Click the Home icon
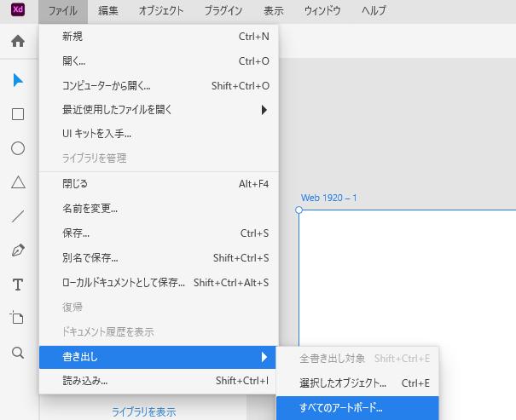 17,41
